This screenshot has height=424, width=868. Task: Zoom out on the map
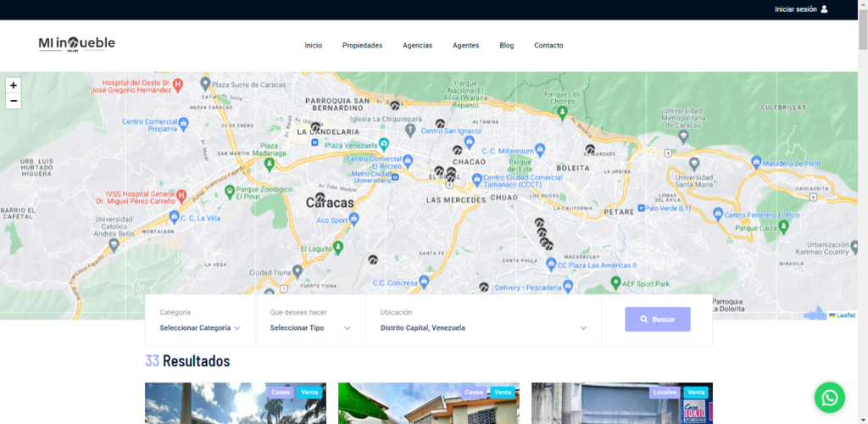[14, 101]
